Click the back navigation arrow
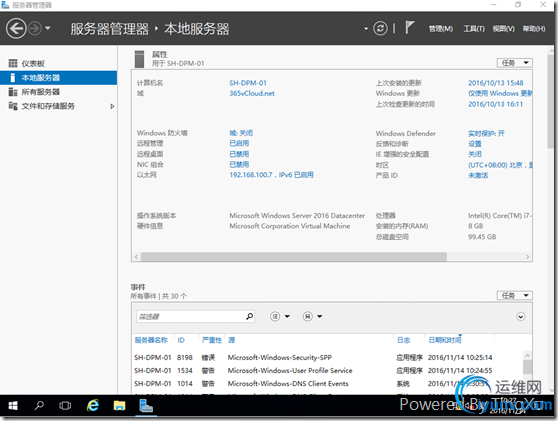 (x=16, y=28)
